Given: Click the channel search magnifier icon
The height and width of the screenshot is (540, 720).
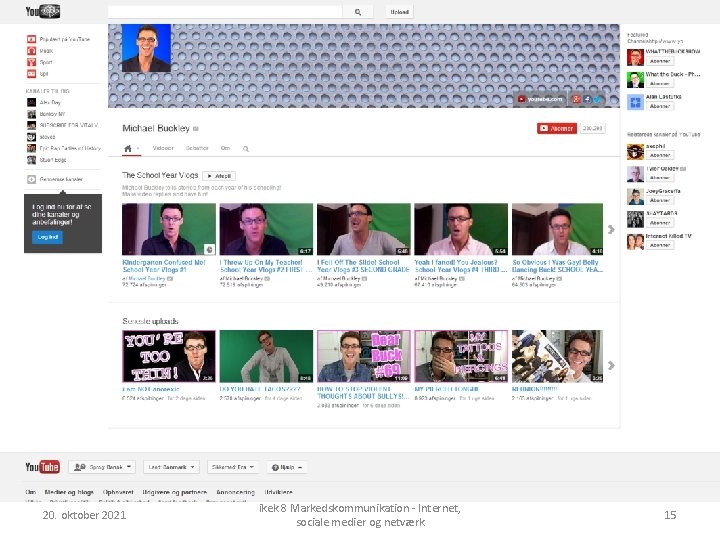Looking at the screenshot, I should click(246, 149).
